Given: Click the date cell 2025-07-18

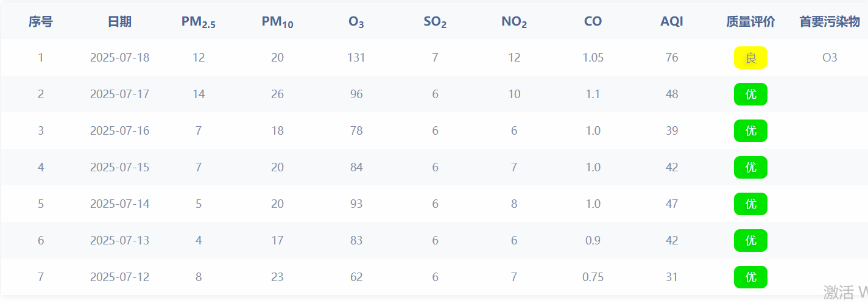Looking at the screenshot, I should tap(119, 58).
